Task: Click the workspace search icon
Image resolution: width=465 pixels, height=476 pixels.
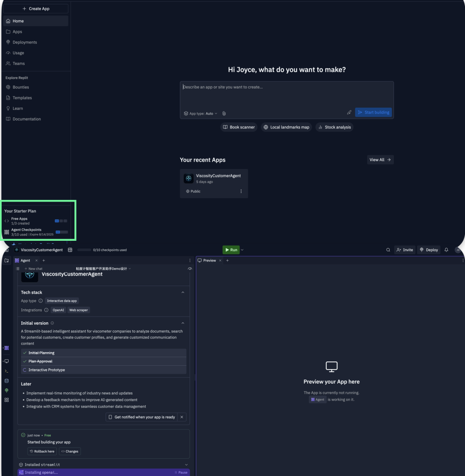Action: [388, 250]
